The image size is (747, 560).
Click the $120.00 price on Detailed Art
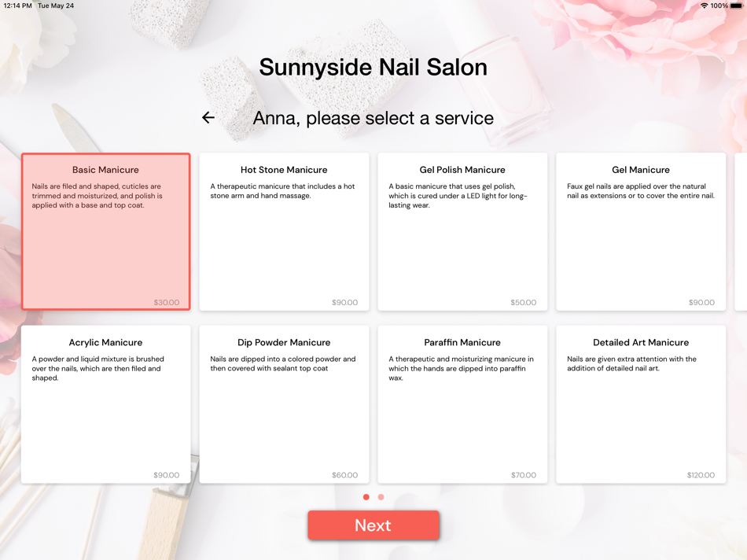[x=701, y=475]
